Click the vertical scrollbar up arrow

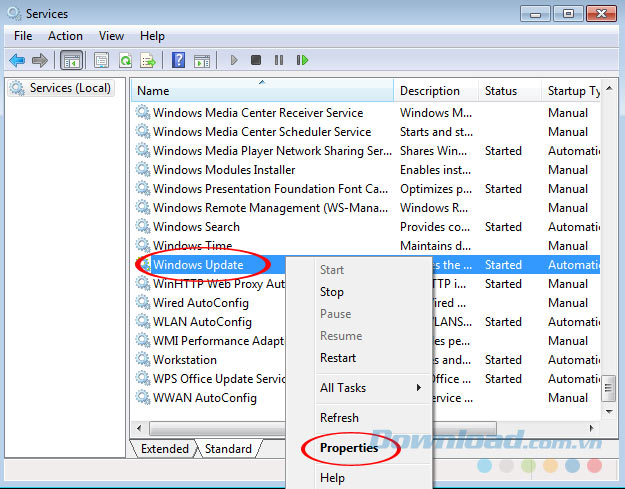tap(609, 88)
